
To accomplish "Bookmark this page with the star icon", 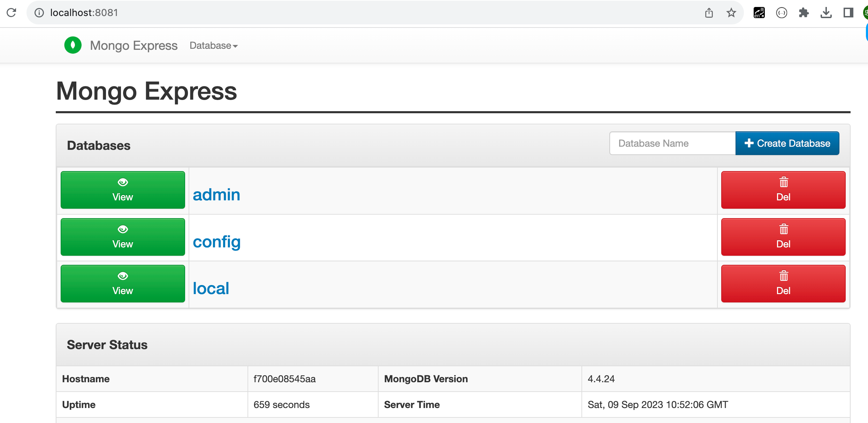I will (731, 13).
